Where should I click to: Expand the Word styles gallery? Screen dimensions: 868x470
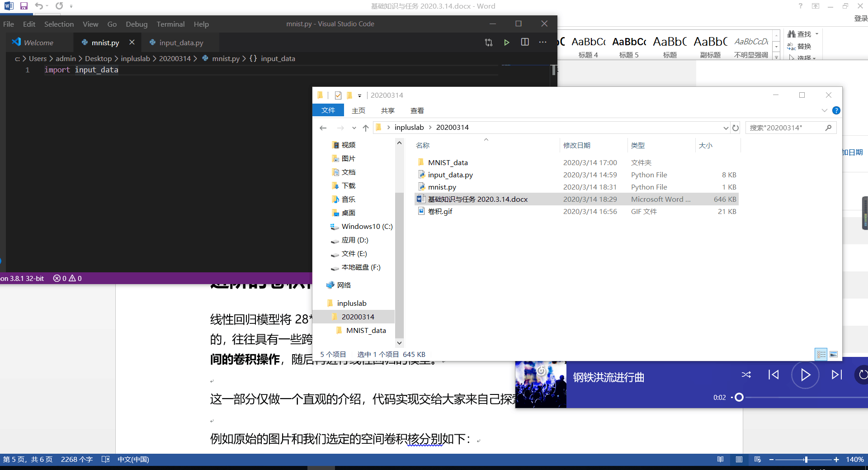776,56
